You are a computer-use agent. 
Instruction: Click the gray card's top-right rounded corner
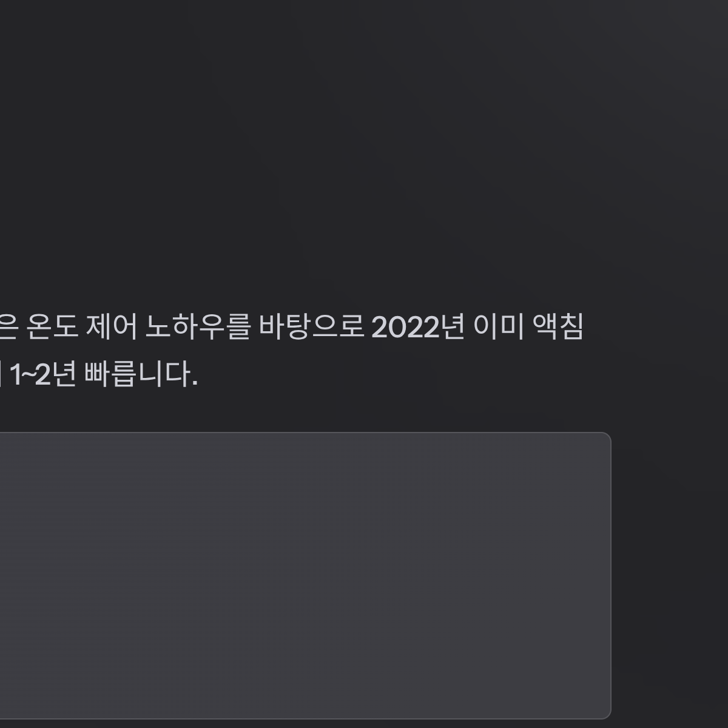(x=606, y=437)
